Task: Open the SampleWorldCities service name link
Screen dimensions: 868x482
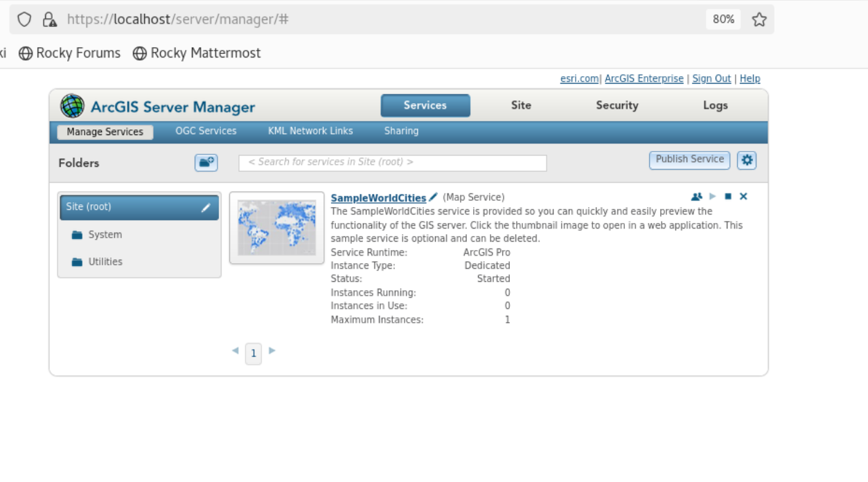Action: coord(378,198)
